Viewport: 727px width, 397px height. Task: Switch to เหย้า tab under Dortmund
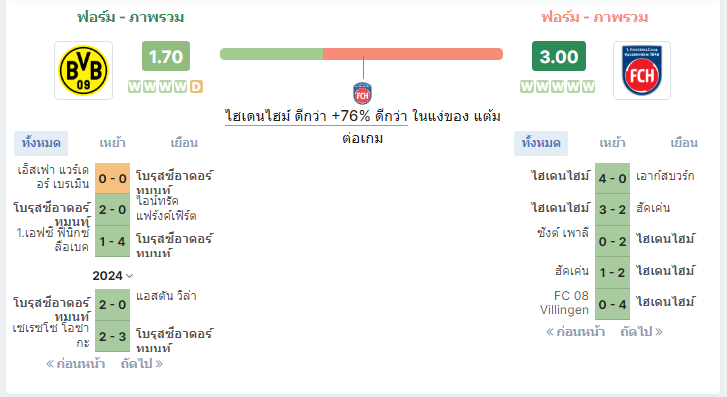click(112, 143)
